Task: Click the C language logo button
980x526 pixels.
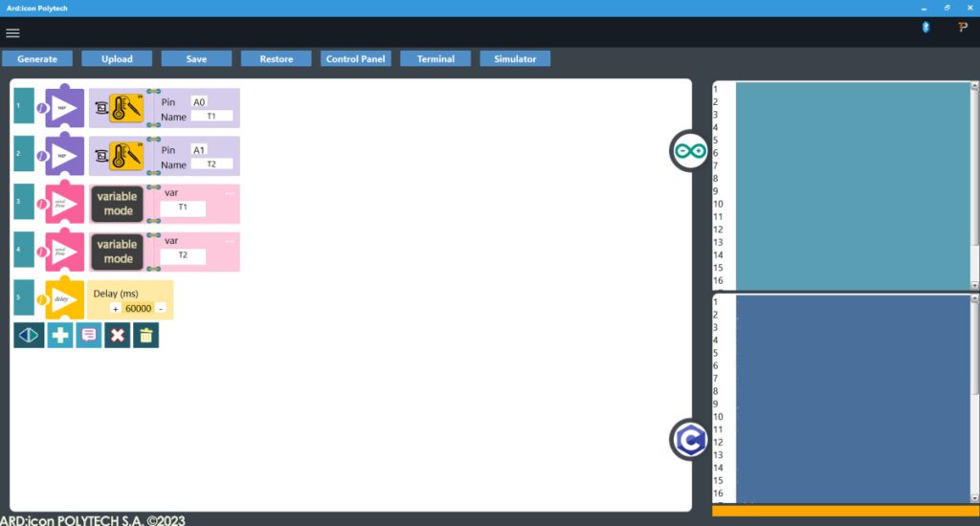Action: [x=688, y=439]
